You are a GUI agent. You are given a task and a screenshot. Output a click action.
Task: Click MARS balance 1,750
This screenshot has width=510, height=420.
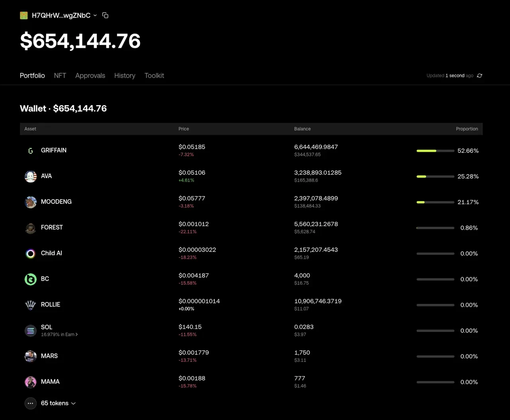point(302,352)
